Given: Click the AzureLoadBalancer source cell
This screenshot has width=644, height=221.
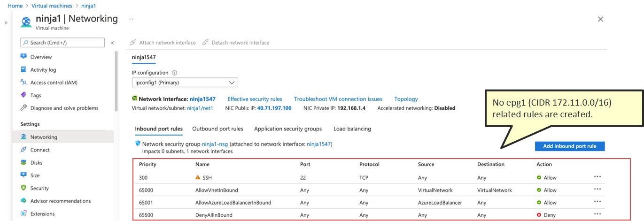Looking at the screenshot, I should [440, 203].
